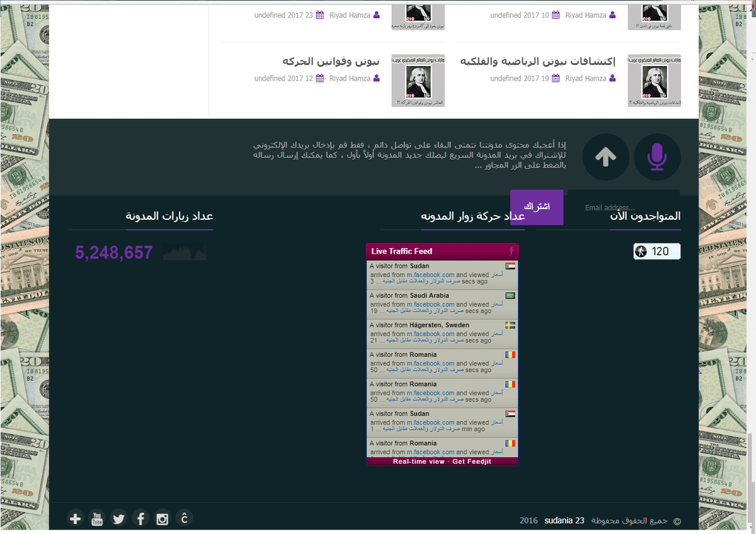The width and height of the screenshot is (756, 534).
Task: Click the 'المتواجدون الآن' heading
Action: point(646,216)
